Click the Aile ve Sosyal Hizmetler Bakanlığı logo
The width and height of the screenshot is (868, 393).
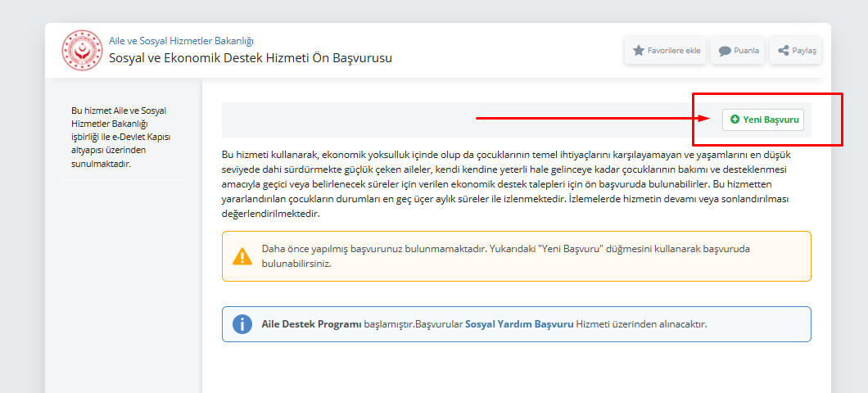82,50
